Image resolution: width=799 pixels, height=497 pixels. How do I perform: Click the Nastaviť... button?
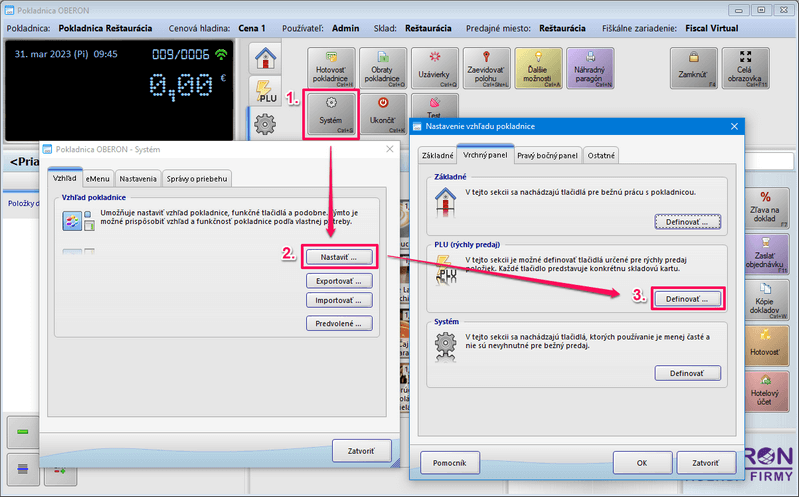[339, 257]
